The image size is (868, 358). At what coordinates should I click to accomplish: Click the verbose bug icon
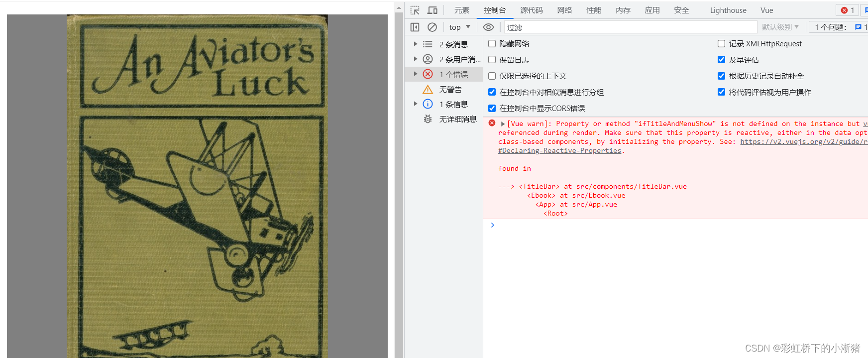point(428,119)
